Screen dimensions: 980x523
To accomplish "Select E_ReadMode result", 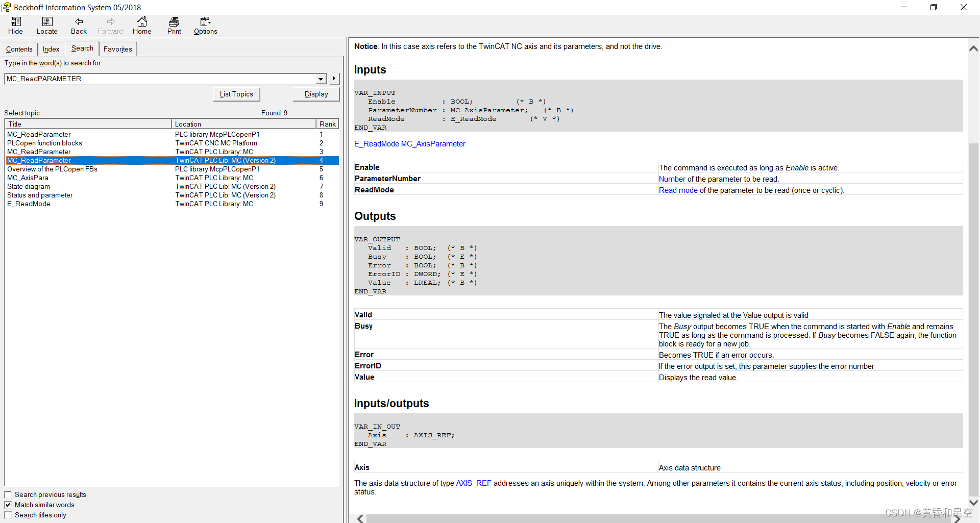I will (171, 204).
